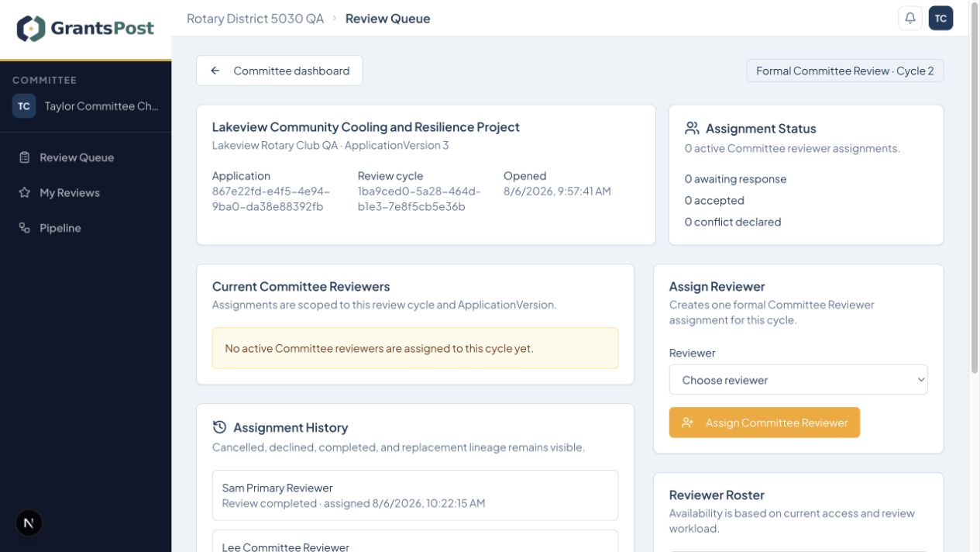Image resolution: width=980 pixels, height=552 pixels.
Task: Click the Lakeview Community Cooling project title
Action: (366, 127)
